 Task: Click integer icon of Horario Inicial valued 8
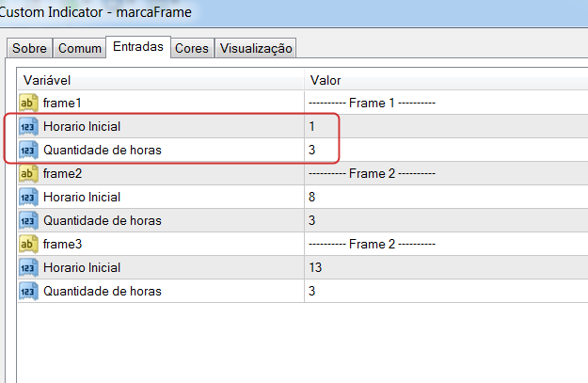pyautogui.click(x=28, y=197)
